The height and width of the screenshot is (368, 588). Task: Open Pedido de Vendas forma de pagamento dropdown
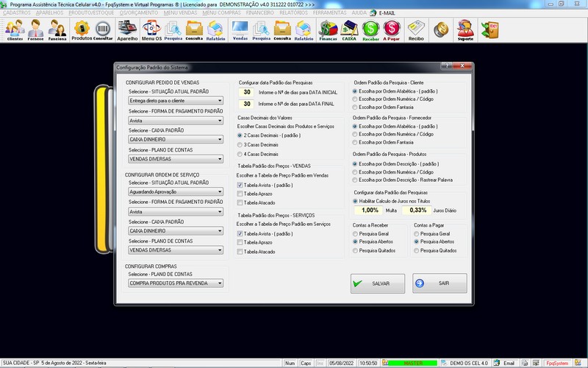pos(176,121)
